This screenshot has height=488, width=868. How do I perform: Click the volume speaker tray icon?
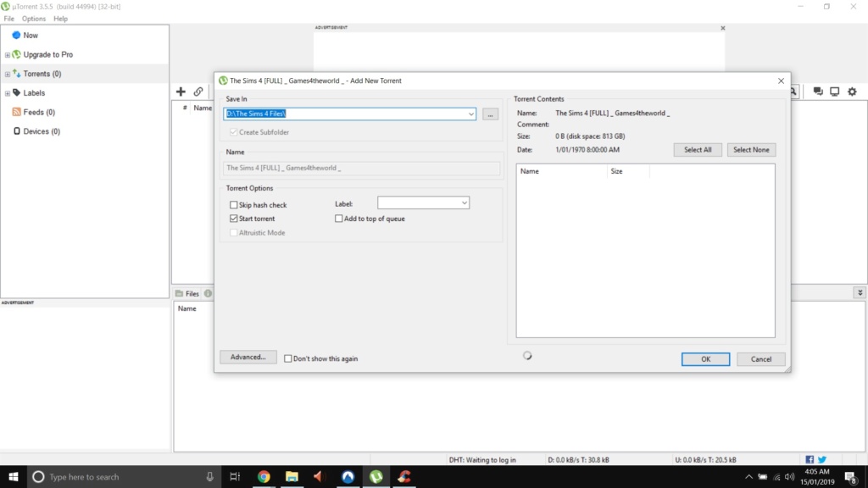click(790, 476)
